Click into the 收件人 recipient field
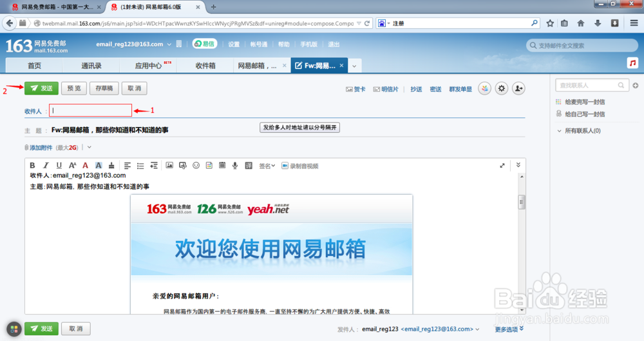This screenshot has width=644, height=341. point(90,110)
